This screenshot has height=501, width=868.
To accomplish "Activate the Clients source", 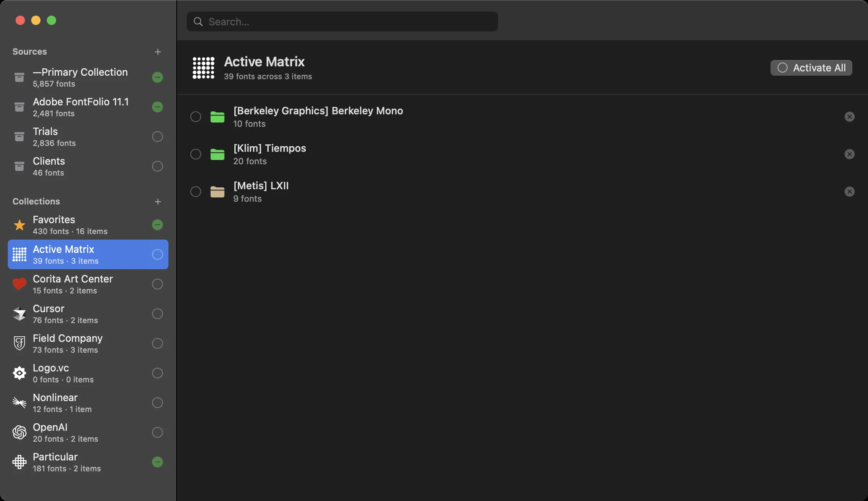I will click(158, 166).
